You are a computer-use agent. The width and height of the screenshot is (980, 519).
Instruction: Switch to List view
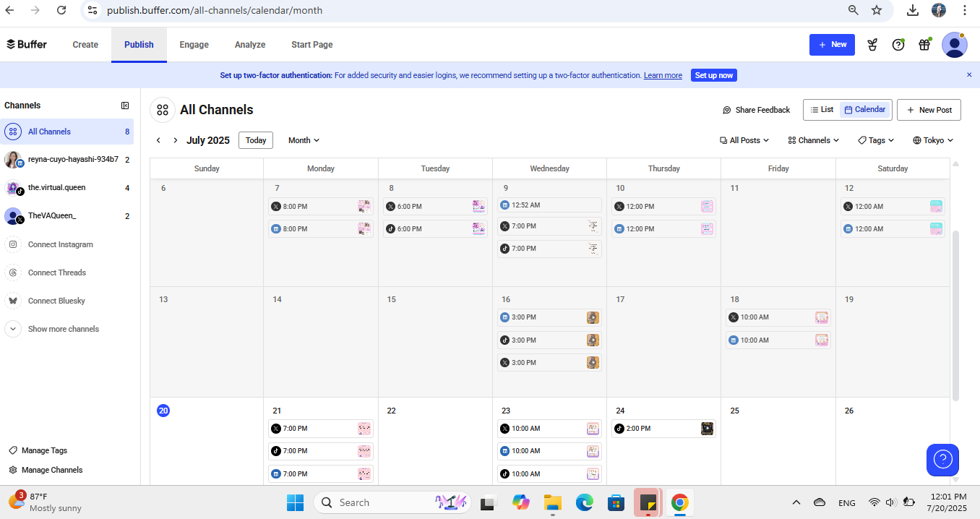[822, 110]
